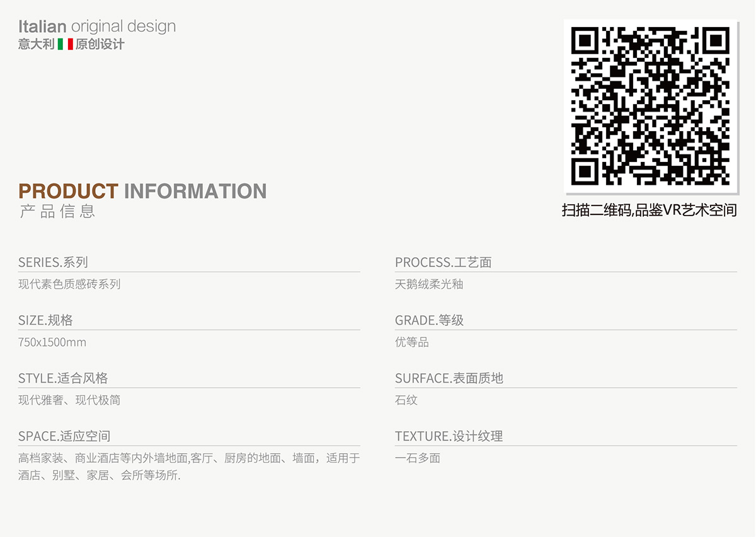Select the 优等品 grade value
The height and width of the screenshot is (537, 756).
412,342
